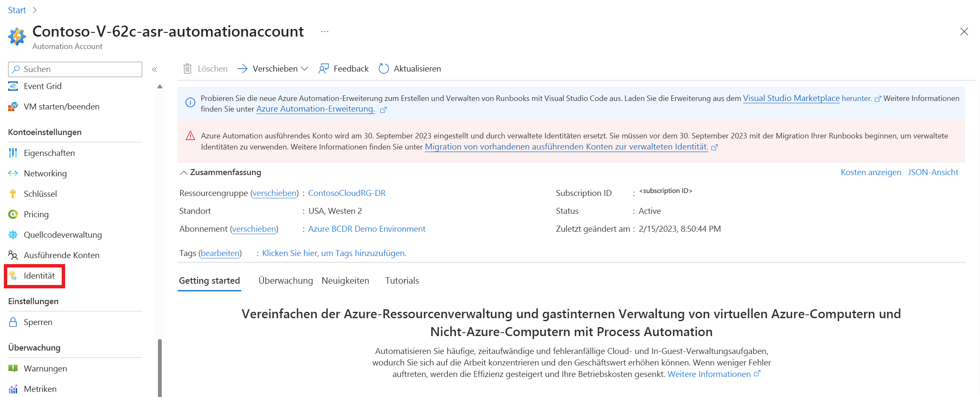Click the Feedback person icon

(324, 69)
